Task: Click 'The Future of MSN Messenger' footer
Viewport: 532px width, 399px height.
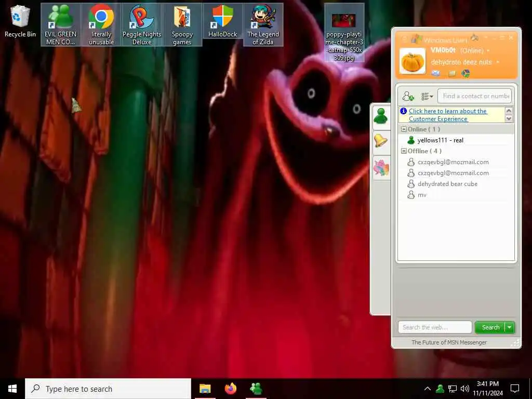Action: pyautogui.click(x=449, y=342)
